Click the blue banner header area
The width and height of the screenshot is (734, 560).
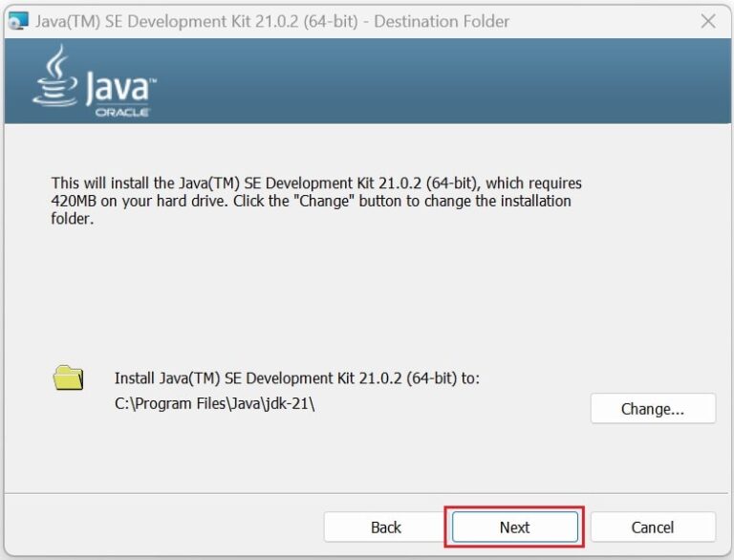click(x=430, y=81)
